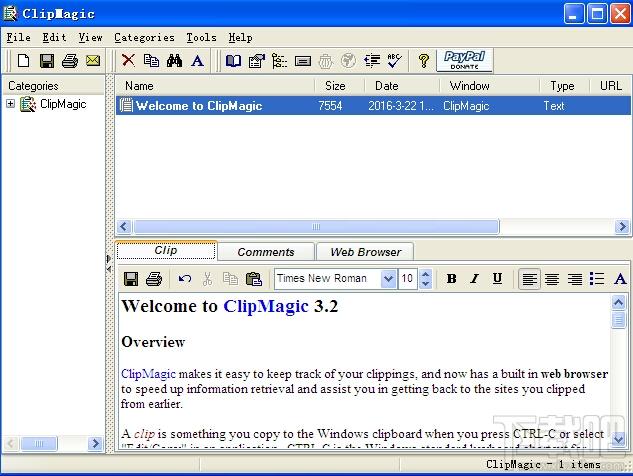The width and height of the screenshot is (633, 476).
Task: Click the font size field showing 10
Action: point(408,279)
